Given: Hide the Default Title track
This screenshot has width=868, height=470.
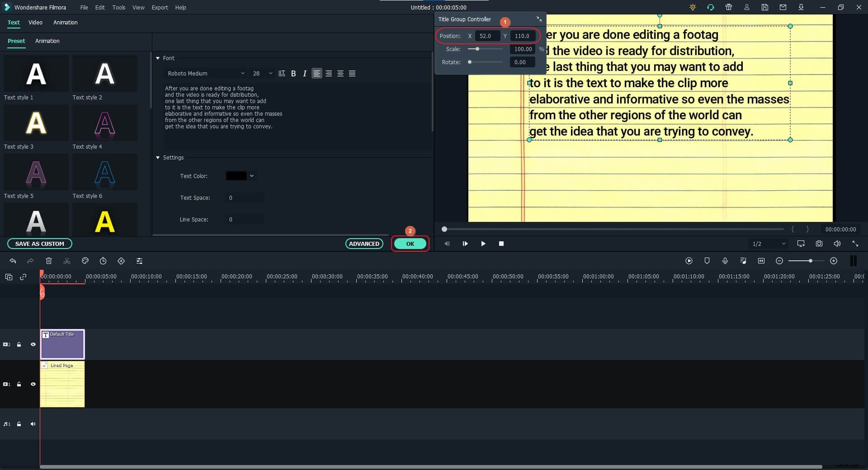Looking at the screenshot, I should click(33, 344).
